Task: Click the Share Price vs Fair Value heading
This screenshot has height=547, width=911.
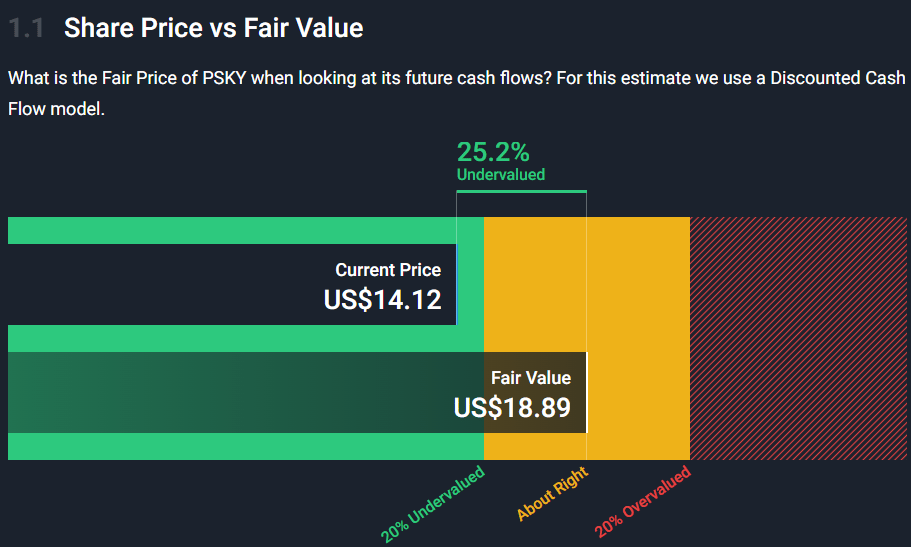Action: (213, 28)
